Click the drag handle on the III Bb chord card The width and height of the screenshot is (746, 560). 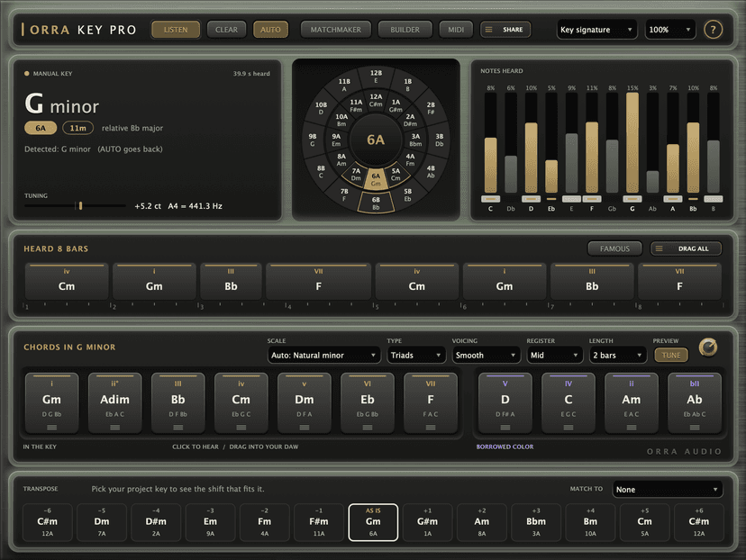(177, 428)
